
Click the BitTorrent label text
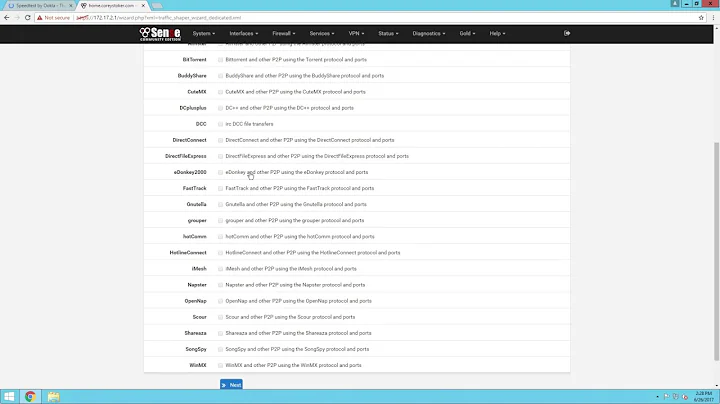pyautogui.click(x=194, y=60)
